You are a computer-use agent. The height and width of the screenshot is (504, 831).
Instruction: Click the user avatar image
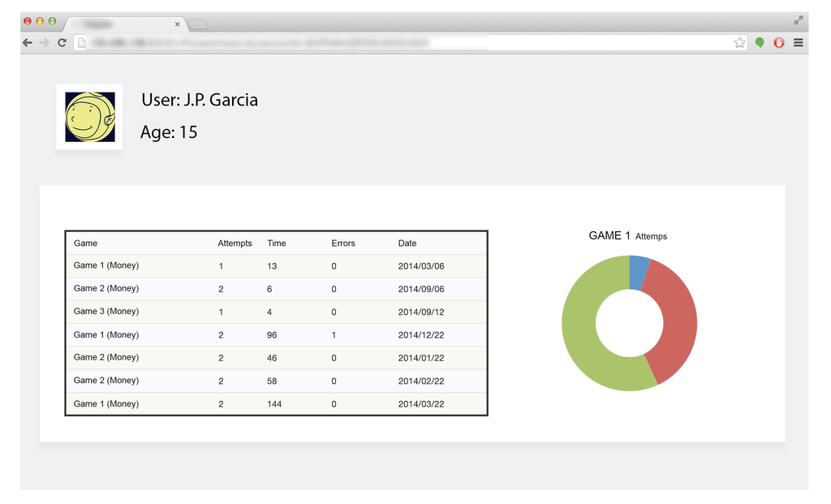[x=89, y=117]
